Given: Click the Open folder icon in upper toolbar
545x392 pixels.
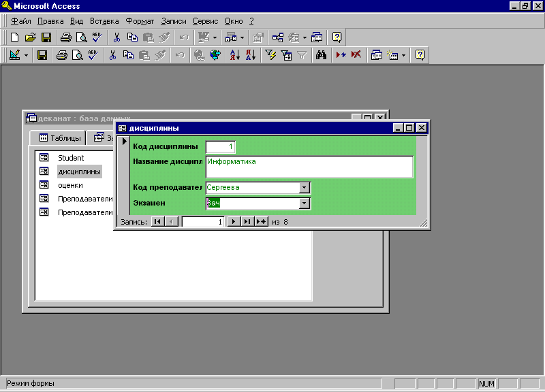Looking at the screenshot, I should tap(30, 37).
